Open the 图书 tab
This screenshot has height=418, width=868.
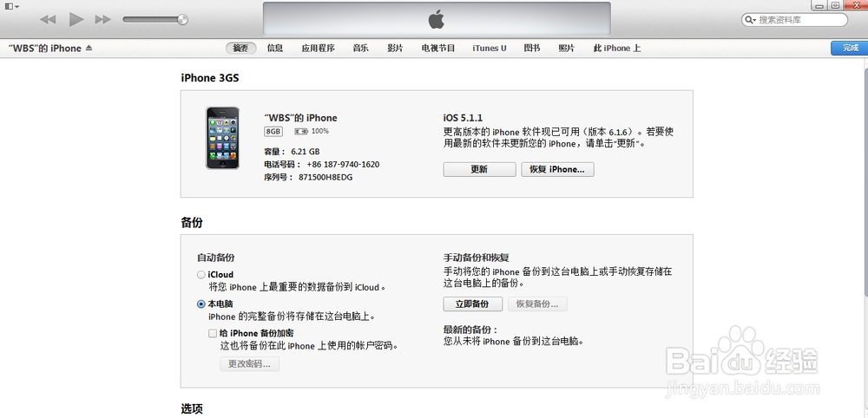click(x=532, y=48)
